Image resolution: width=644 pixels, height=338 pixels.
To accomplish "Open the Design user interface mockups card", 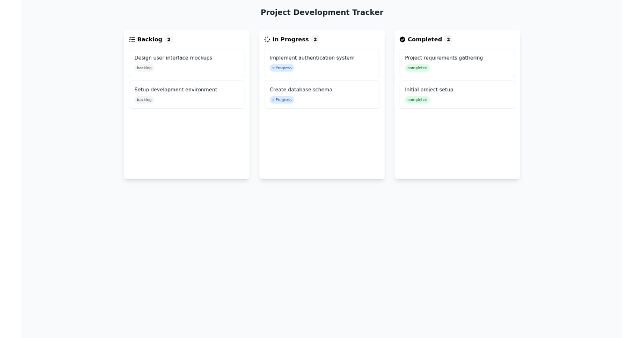I will tap(187, 63).
